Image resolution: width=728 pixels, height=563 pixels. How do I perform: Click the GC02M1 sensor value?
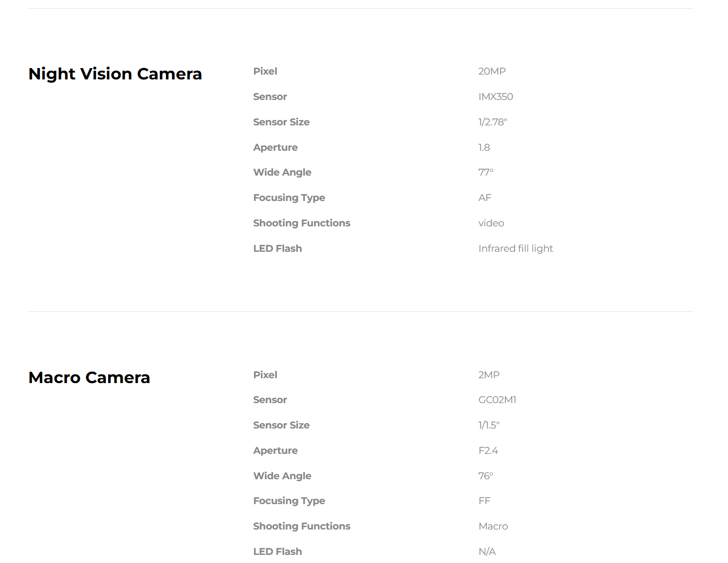497,400
